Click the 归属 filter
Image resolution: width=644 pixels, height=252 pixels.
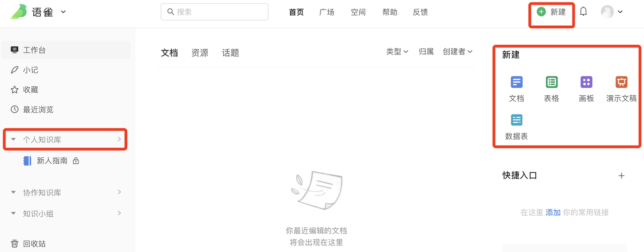tap(426, 51)
